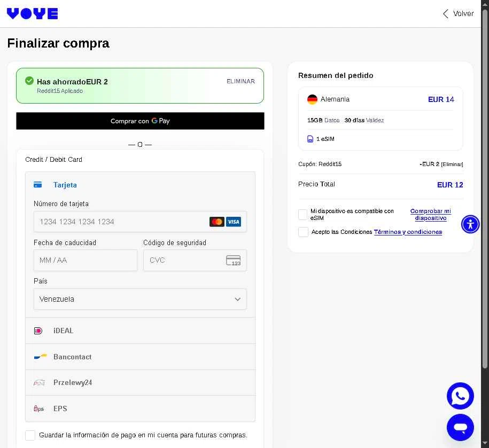This screenshot has height=448, width=489.
Task: Check the Acepto las Condiciones box
Action: [303, 232]
